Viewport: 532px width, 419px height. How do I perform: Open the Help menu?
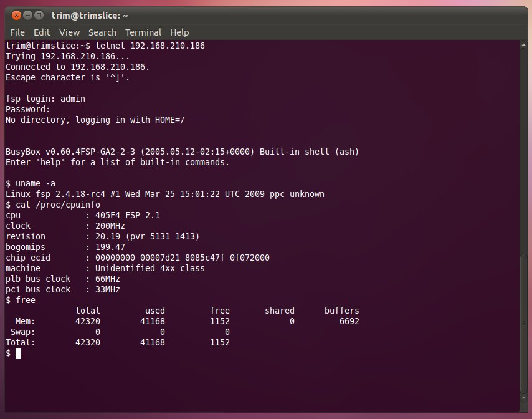[x=179, y=32]
